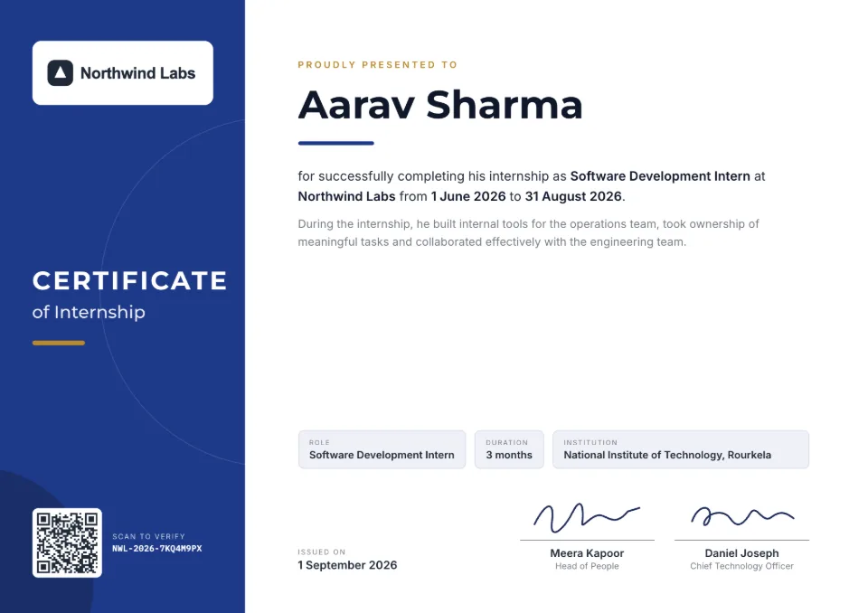Click bold 'Software Development Intern' in the sentence
The image size is (868, 613).
[660, 176]
